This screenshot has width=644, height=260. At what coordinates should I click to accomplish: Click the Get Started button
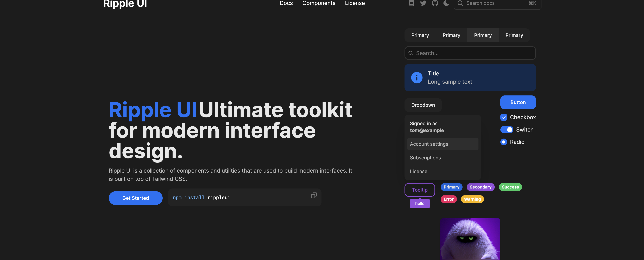tap(136, 198)
